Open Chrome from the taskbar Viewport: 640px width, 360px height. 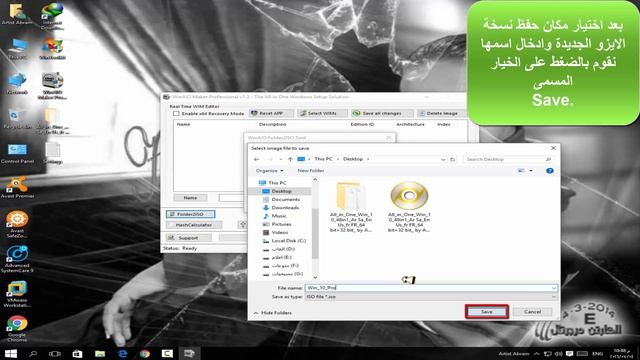[144, 353]
